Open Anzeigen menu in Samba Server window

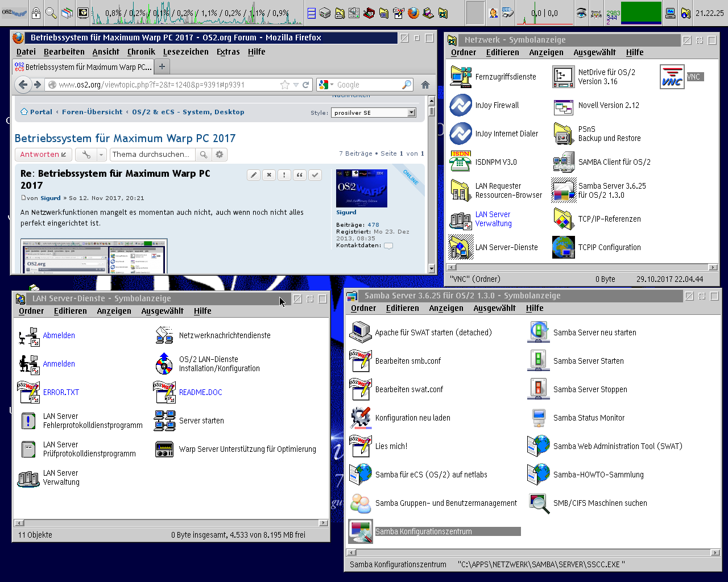click(446, 308)
